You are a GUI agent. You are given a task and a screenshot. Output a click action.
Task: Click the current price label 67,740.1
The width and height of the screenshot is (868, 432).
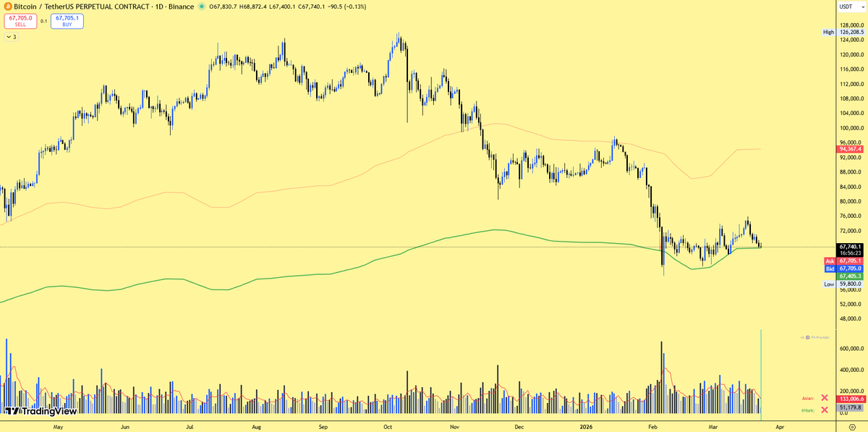click(851, 247)
